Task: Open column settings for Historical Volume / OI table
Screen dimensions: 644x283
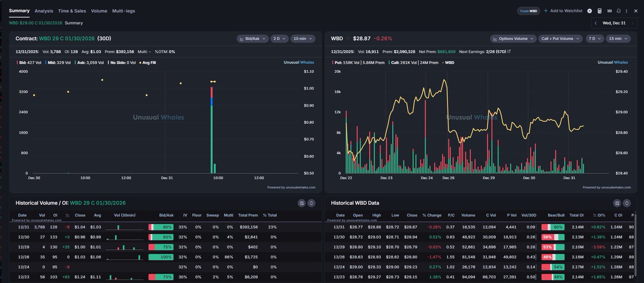Action: [302, 203]
